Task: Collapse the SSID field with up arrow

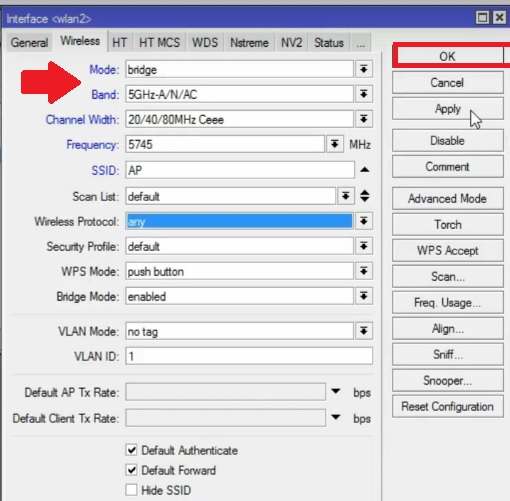Action: point(365,170)
